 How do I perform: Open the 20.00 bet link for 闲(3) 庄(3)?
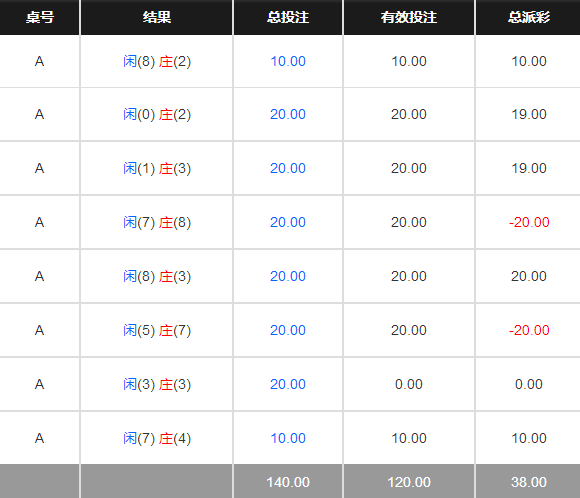click(x=288, y=384)
